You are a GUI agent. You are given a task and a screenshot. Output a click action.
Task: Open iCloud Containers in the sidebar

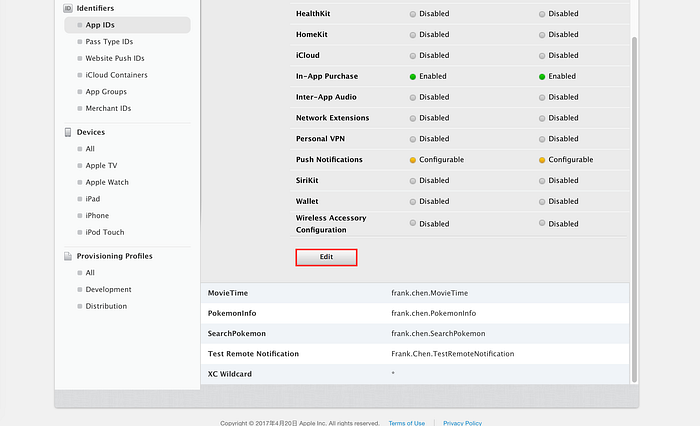[116, 75]
